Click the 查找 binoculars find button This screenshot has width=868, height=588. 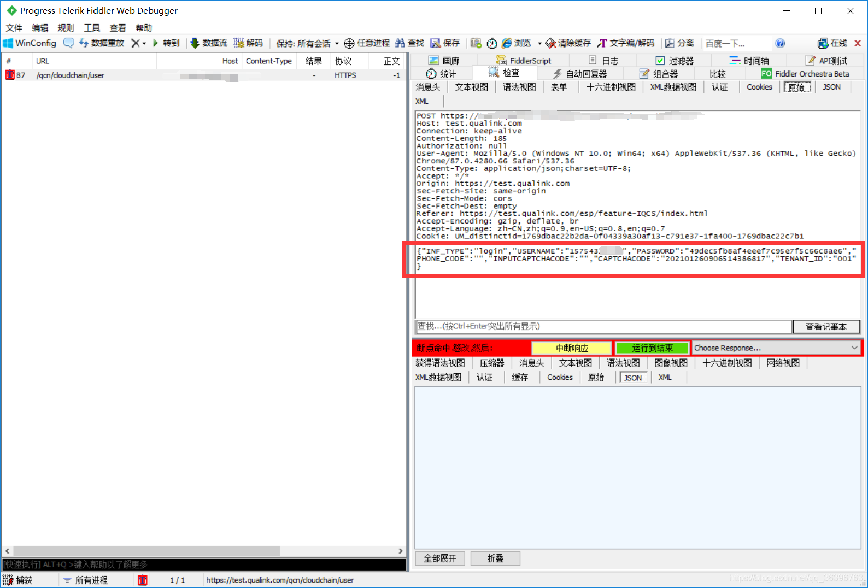tap(410, 43)
